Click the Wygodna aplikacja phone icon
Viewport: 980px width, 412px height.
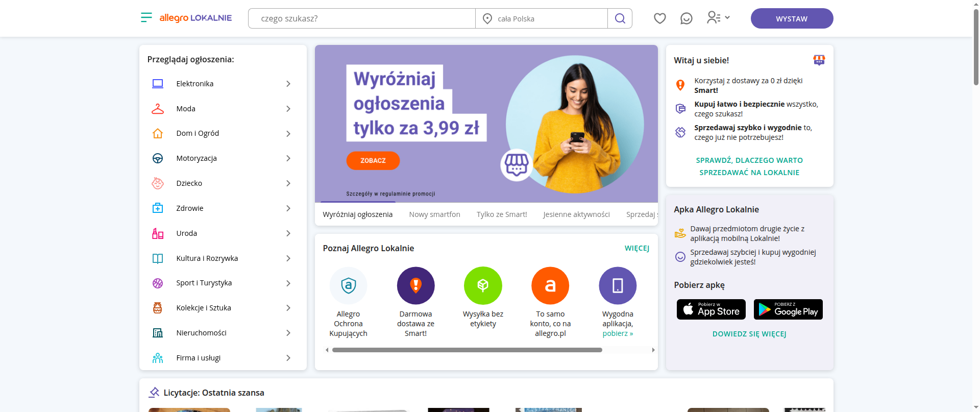tap(618, 285)
